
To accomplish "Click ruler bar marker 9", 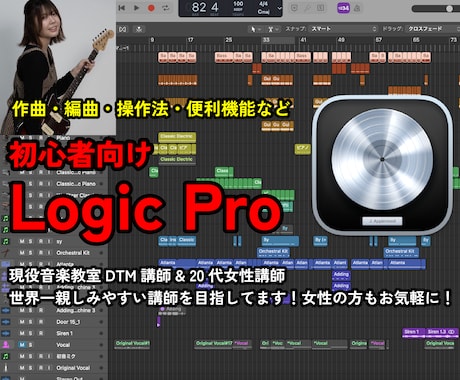I will tap(152, 40).
